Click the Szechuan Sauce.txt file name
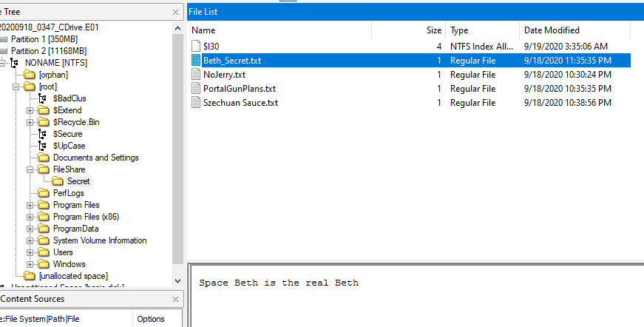 [240, 103]
